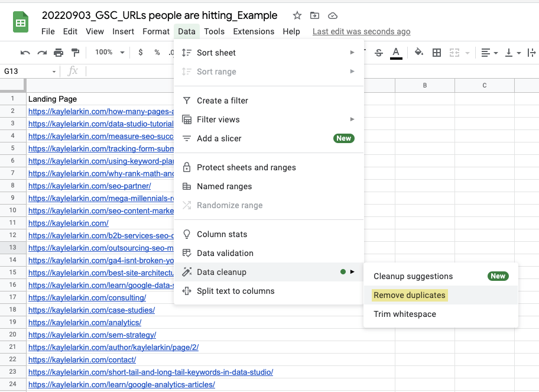Screen dimensions: 539x392
Task: Select Remove duplicates from Data cleanup
Action: click(x=409, y=294)
